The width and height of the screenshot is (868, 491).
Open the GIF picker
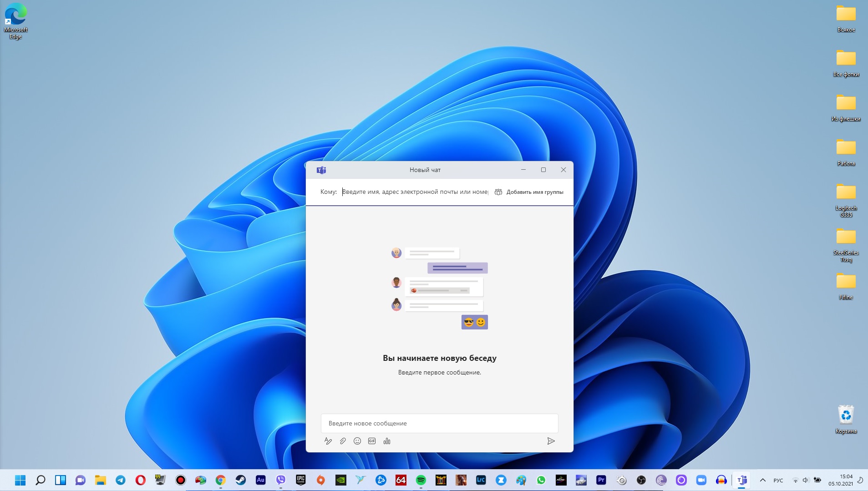(372, 441)
